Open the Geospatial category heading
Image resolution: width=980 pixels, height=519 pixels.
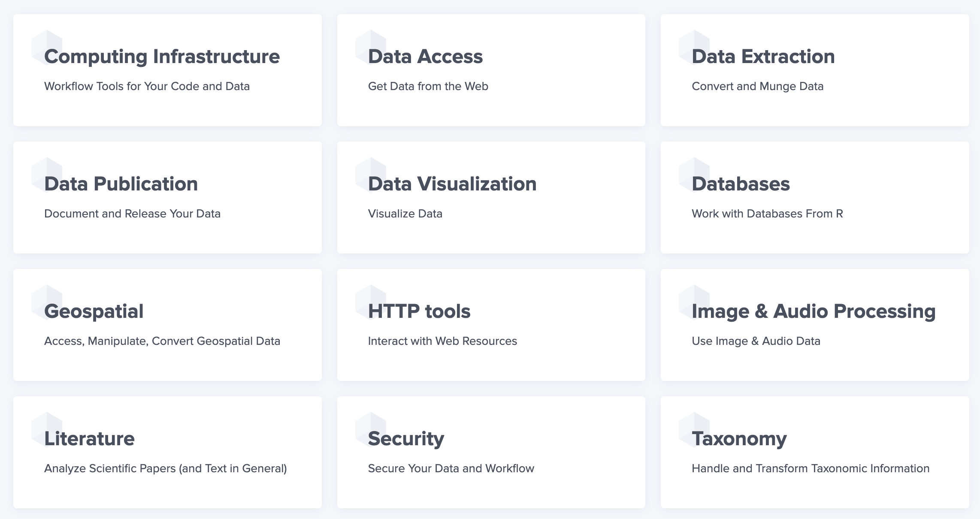coord(94,311)
